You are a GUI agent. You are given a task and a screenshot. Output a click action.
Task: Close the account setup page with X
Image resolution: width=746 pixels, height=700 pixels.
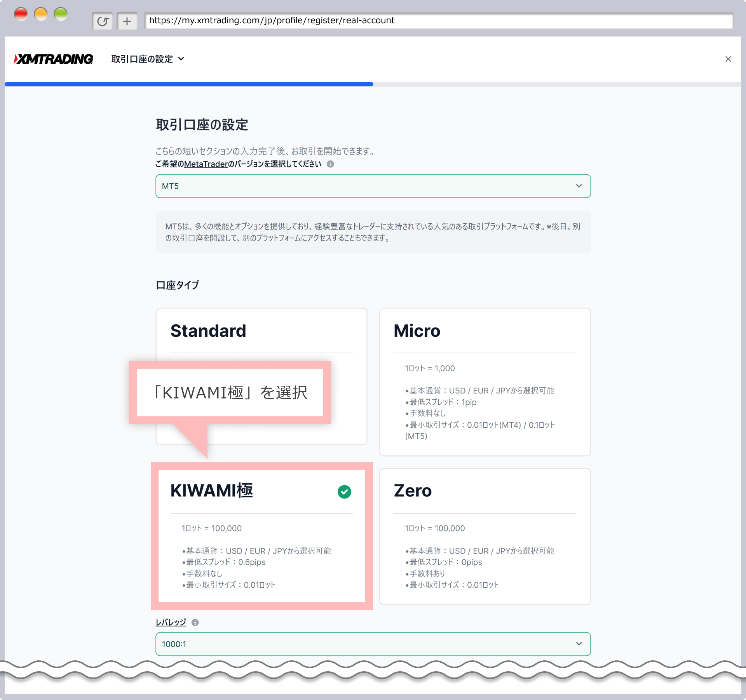pos(728,59)
